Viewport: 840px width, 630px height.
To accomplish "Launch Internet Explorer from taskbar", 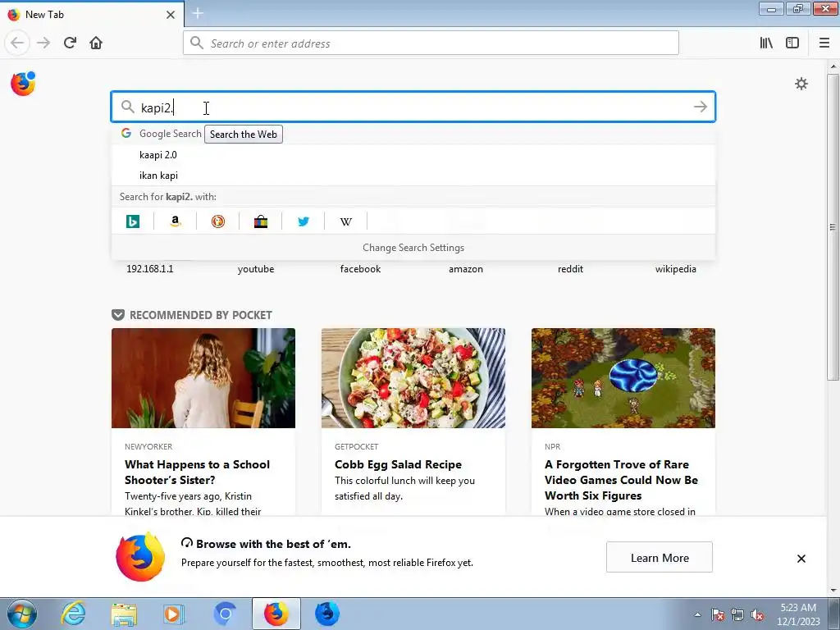I will click(73, 614).
